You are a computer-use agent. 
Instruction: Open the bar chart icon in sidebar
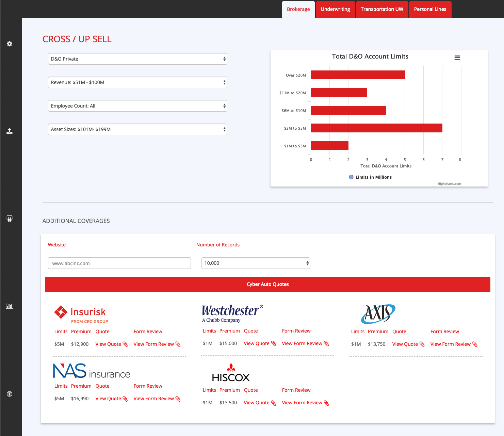coord(10,306)
